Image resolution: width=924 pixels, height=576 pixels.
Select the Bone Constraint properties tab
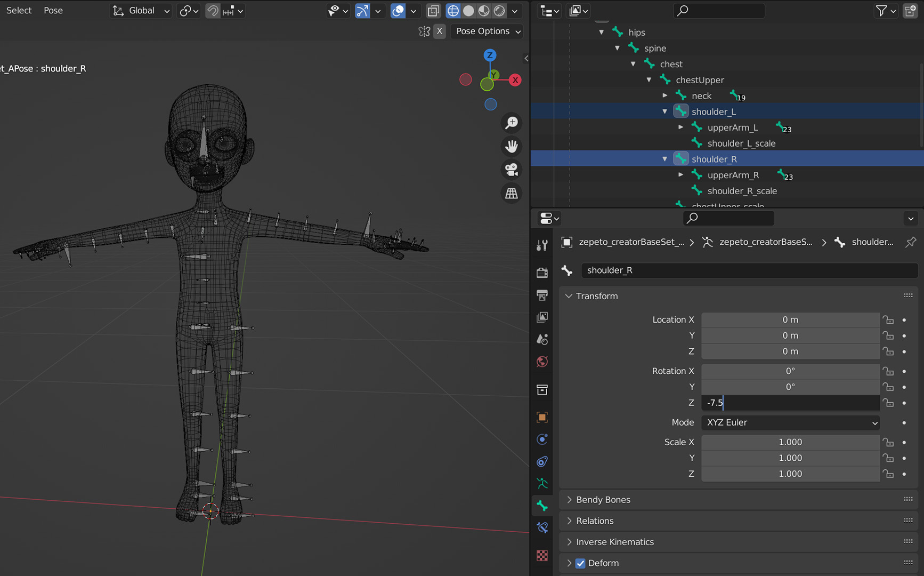(x=542, y=527)
